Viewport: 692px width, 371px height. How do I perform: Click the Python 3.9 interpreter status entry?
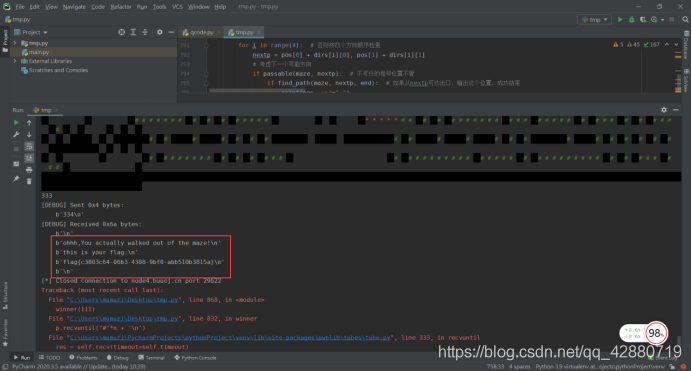click(x=600, y=367)
